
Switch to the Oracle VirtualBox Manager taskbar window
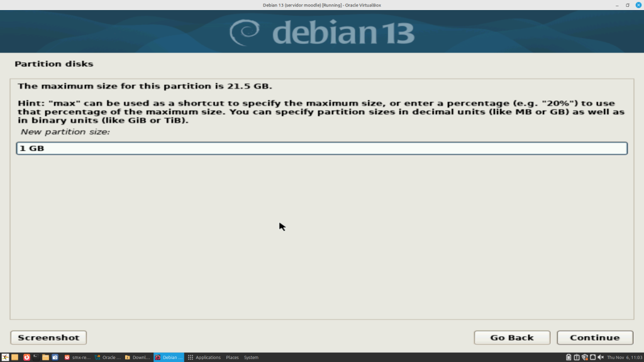tap(108, 357)
